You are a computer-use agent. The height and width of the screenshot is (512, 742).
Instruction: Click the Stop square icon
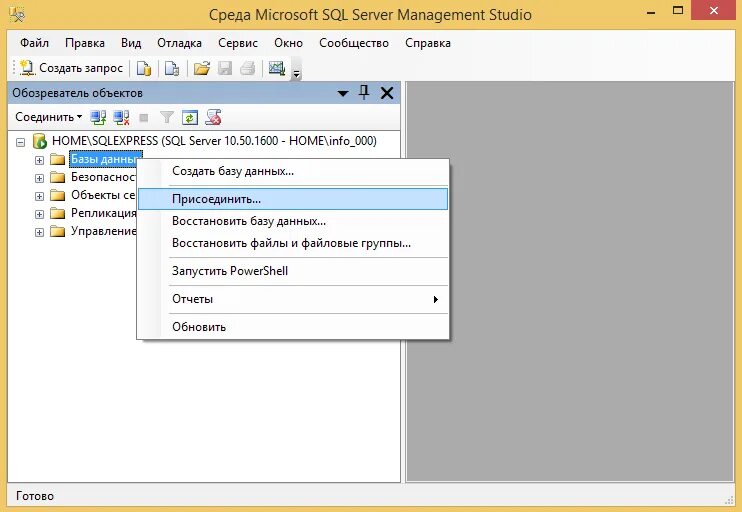pyautogui.click(x=144, y=118)
